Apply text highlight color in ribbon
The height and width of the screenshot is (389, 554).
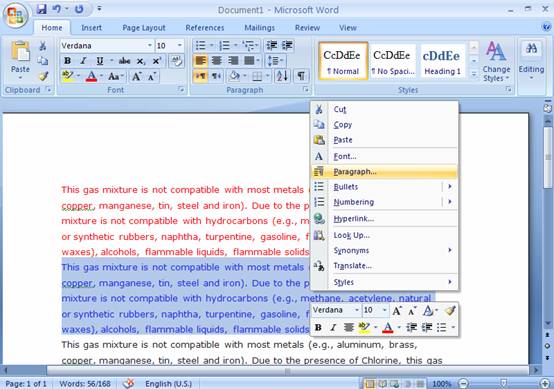pos(67,76)
